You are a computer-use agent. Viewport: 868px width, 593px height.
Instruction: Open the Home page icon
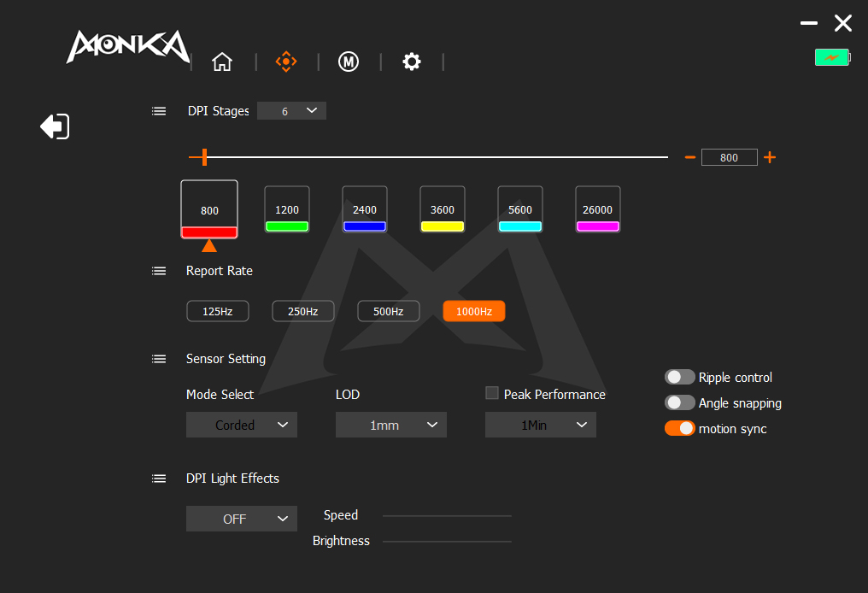pyautogui.click(x=222, y=62)
